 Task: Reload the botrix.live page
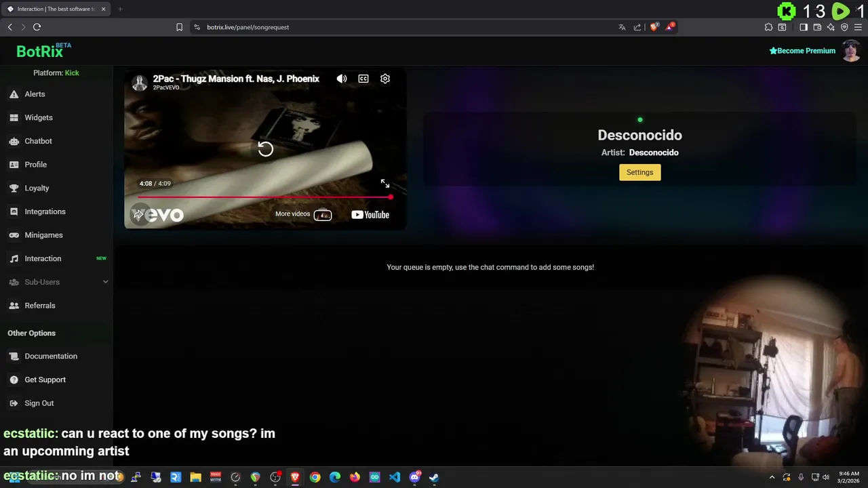[x=37, y=27]
